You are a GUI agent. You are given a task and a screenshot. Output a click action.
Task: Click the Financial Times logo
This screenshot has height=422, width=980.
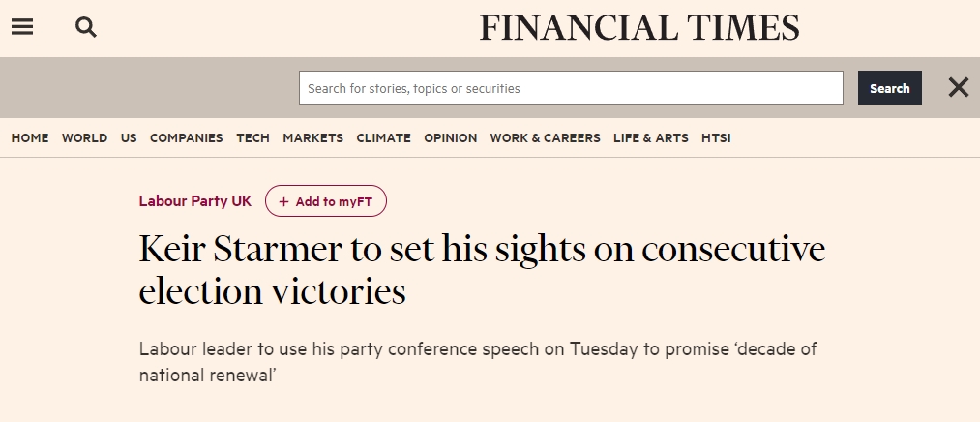639,28
